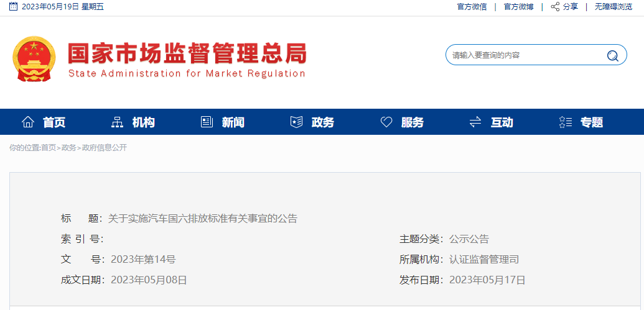644x310 pixels.
Task: Go to 首页 in the breadcrumb
Action: (x=49, y=148)
